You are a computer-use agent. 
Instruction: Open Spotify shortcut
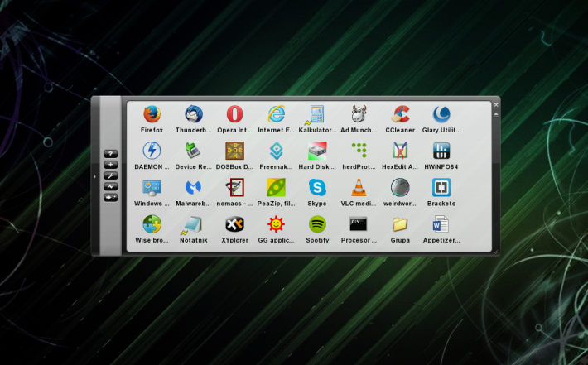click(x=317, y=224)
